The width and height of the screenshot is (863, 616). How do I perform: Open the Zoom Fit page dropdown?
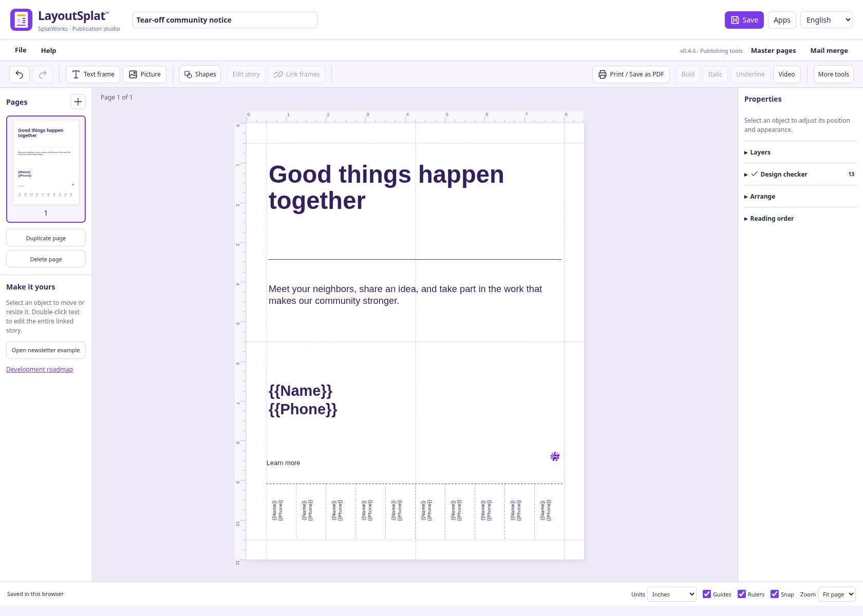pyautogui.click(x=836, y=594)
